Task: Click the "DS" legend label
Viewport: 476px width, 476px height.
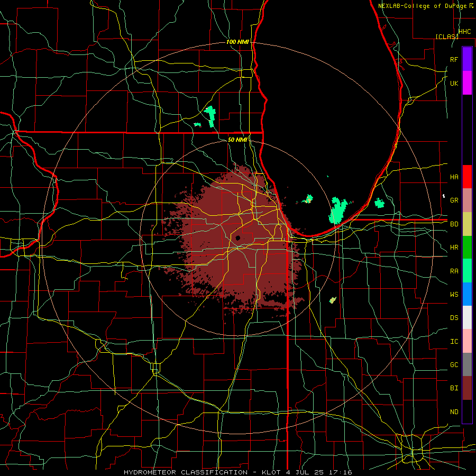Action: coord(454,317)
